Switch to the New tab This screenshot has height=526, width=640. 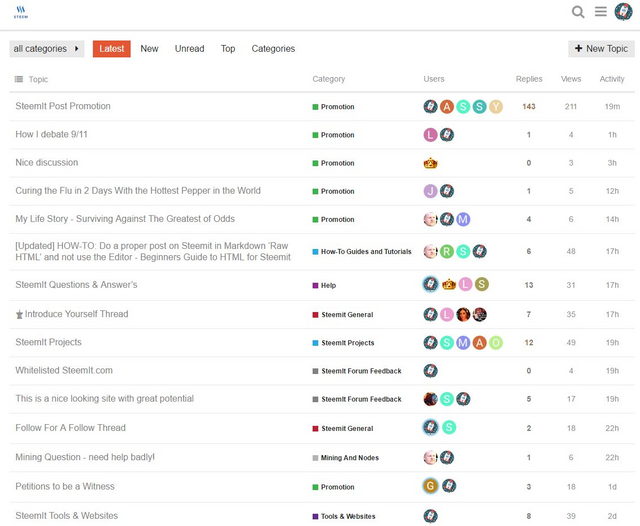pyautogui.click(x=149, y=49)
